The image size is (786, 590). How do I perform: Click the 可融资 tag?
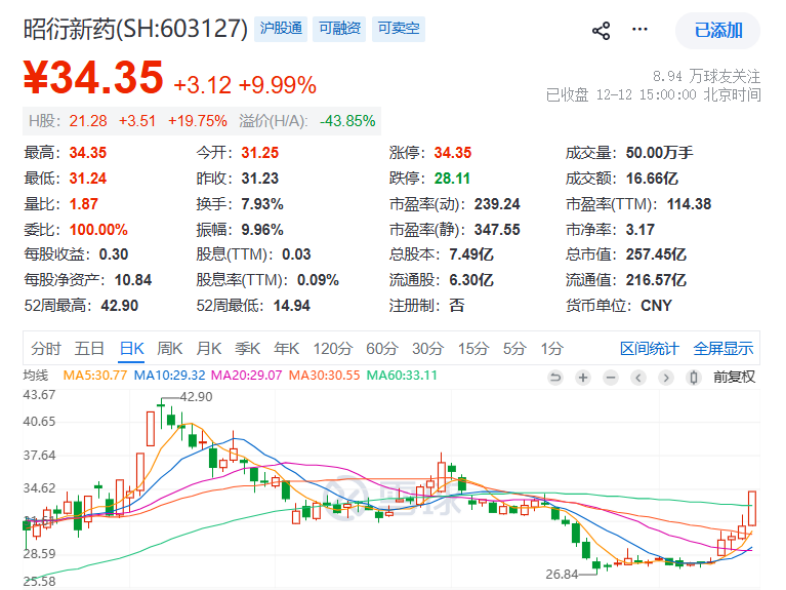(341, 29)
